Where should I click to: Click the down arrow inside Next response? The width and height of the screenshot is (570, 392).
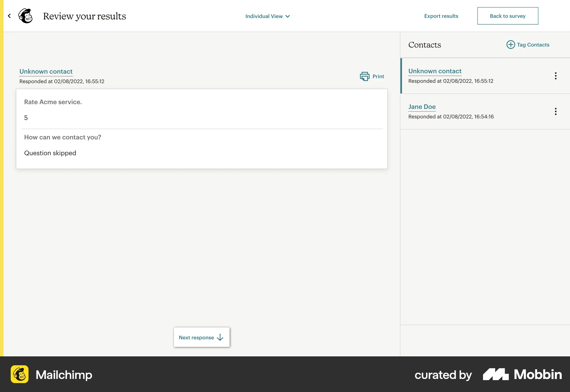coord(220,337)
